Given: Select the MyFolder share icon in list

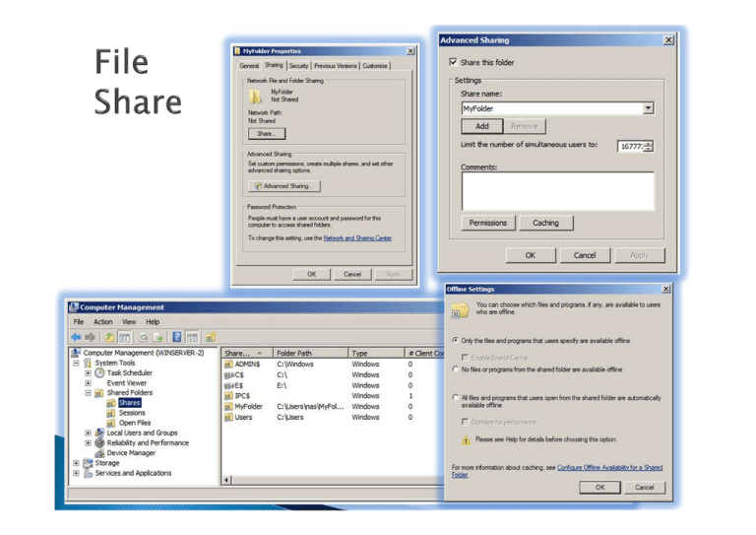Looking at the screenshot, I should click(227, 405).
